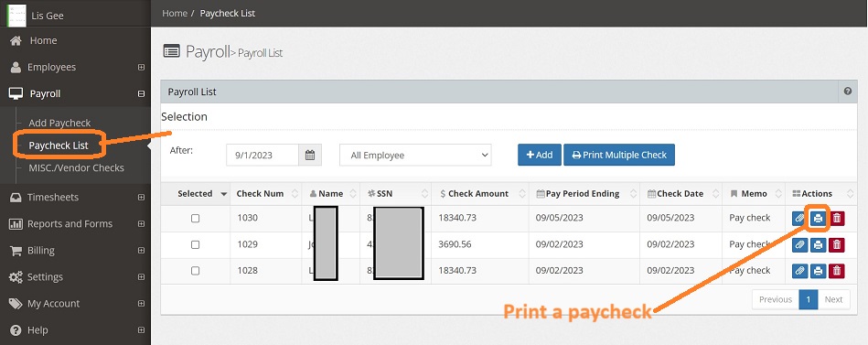Click the company logo thumbnail beside Lis Gee
Viewport: 868px width, 345px height.
tap(16, 15)
